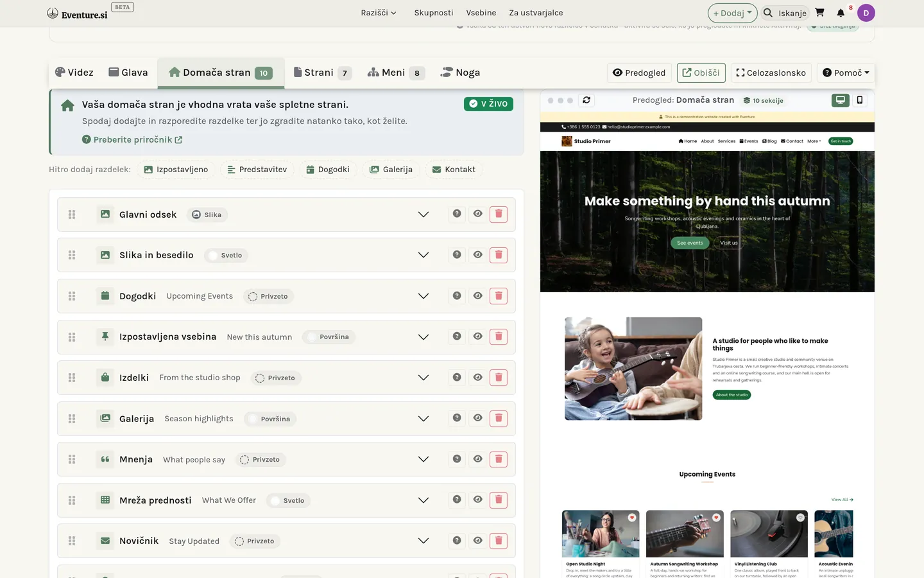Switch to the Glava tab
924x578 pixels.
click(128, 73)
